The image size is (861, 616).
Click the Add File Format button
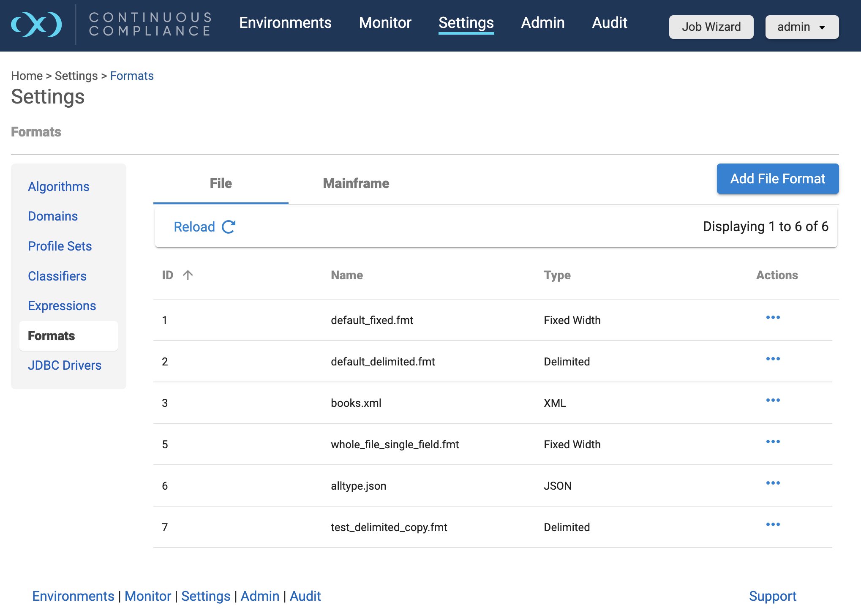coord(777,179)
